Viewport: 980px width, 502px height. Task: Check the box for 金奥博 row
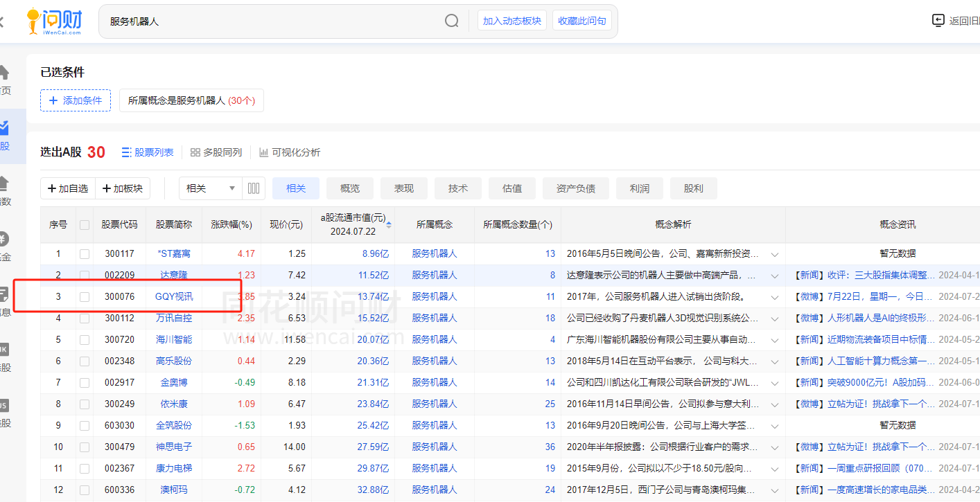pos(85,383)
